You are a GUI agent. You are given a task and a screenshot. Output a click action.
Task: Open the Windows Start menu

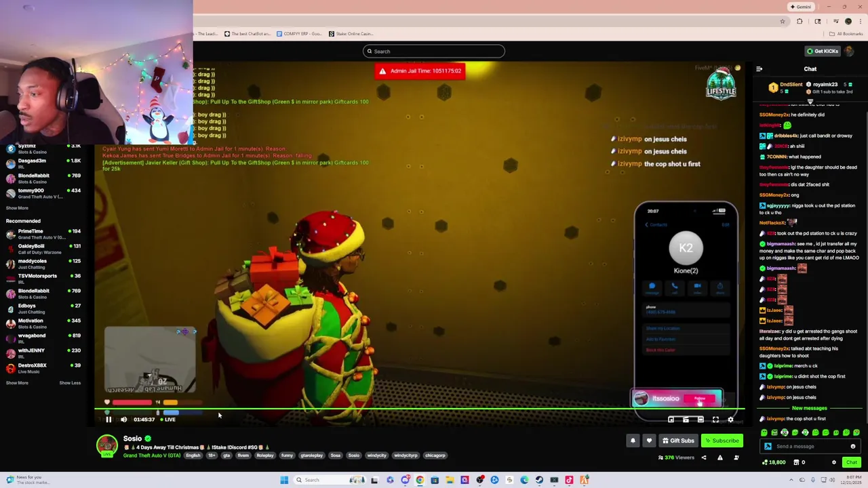(284, 480)
